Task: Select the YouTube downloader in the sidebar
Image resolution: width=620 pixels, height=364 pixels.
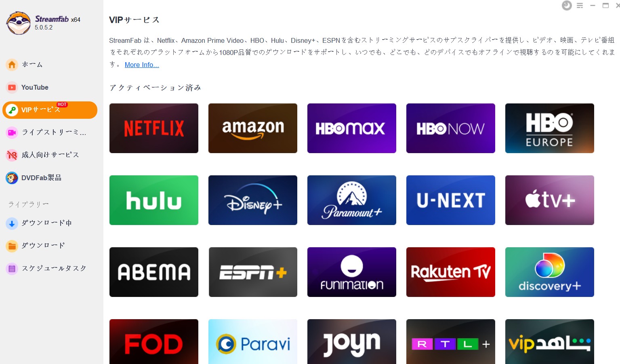Action: [34, 87]
